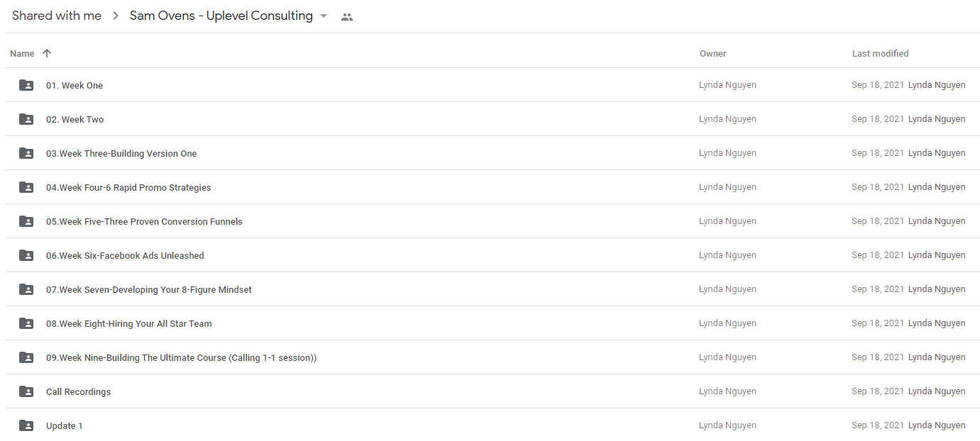Viewport: 980px width, 441px height.
Task: Click folder icon beside 09.Week Nine-Building The Ultimate Course
Action: [26, 357]
